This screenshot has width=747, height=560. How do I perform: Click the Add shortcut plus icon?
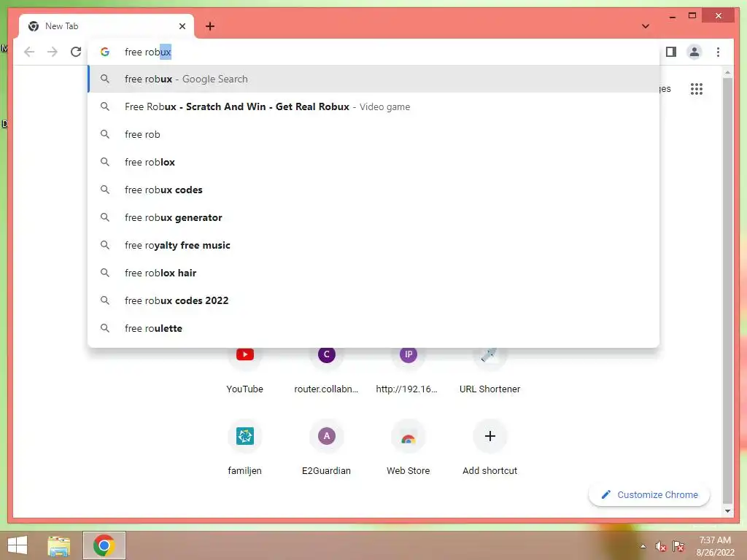pos(489,436)
